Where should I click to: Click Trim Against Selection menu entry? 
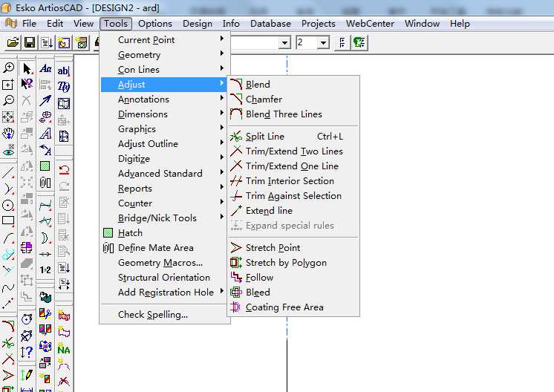coord(293,196)
